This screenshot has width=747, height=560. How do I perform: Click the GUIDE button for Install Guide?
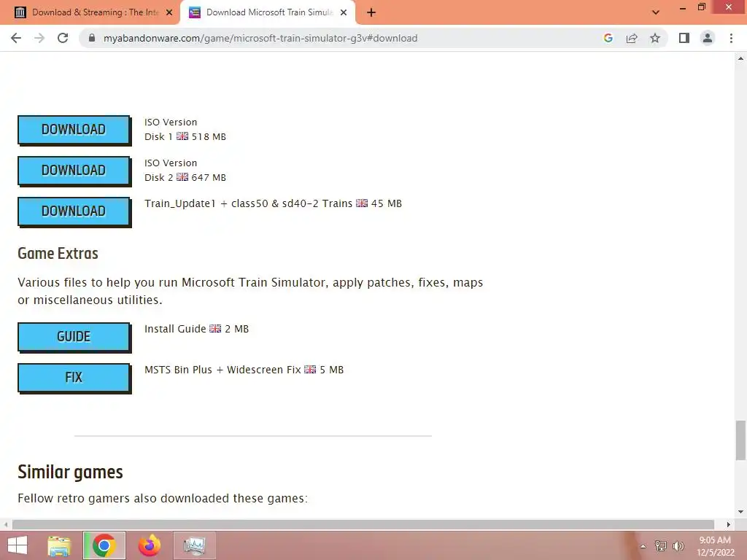tap(74, 337)
